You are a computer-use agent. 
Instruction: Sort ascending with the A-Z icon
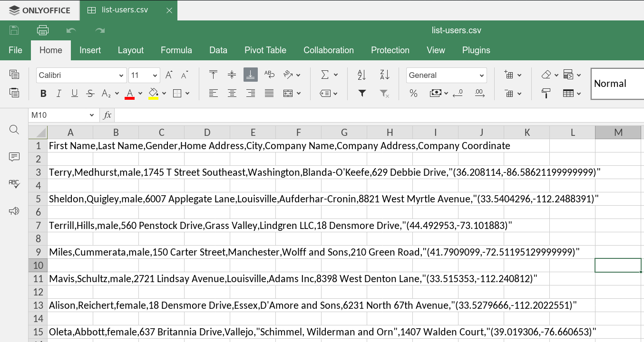coord(361,75)
